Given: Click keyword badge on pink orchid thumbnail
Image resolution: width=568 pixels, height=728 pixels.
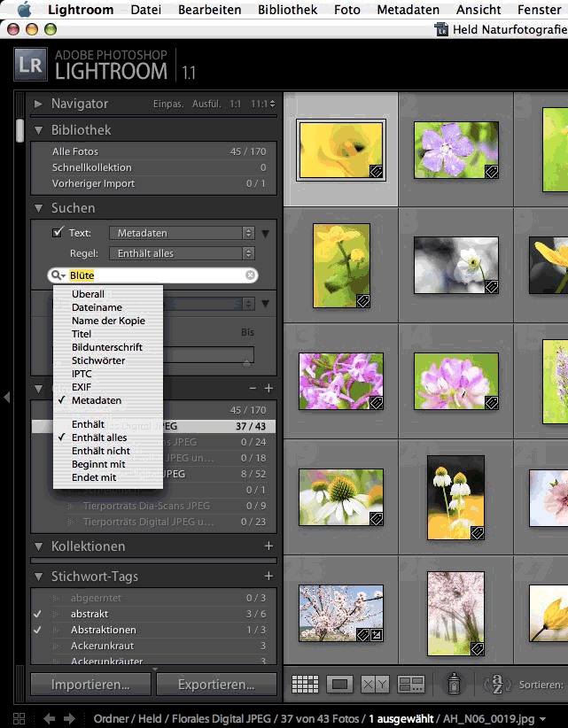Looking at the screenshot, I should tap(377, 403).
